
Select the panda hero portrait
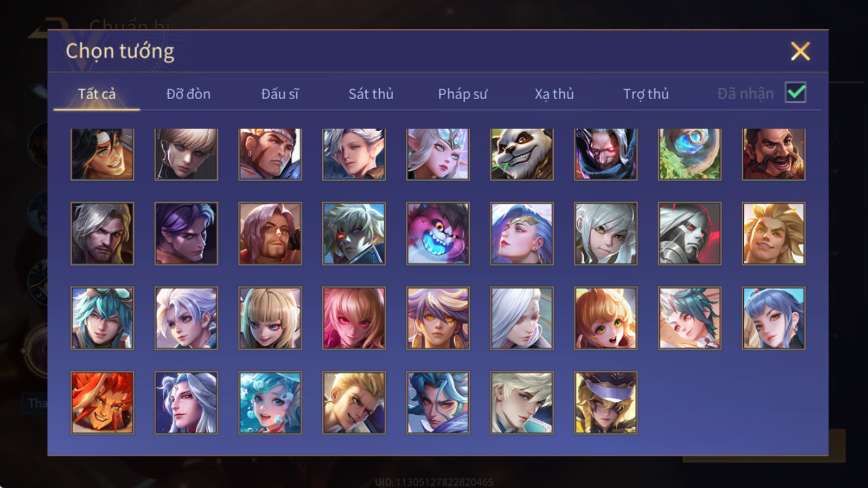click(521, 155)
